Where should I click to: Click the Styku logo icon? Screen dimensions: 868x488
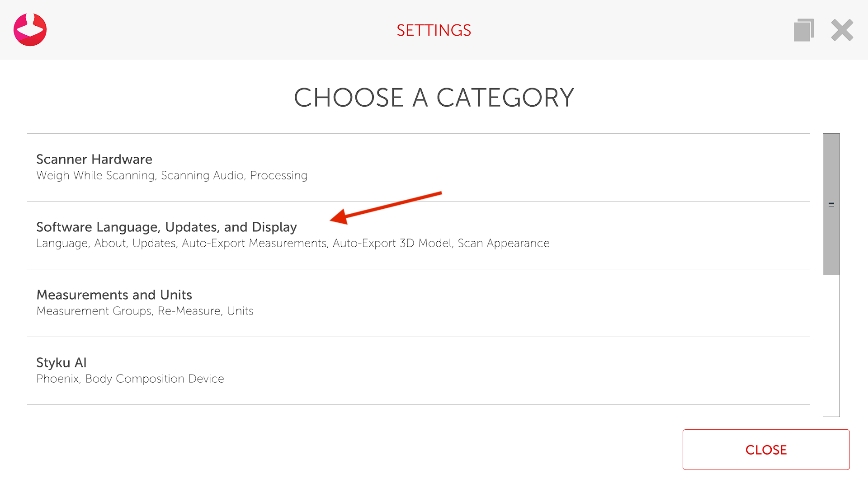tap(30, 30)
